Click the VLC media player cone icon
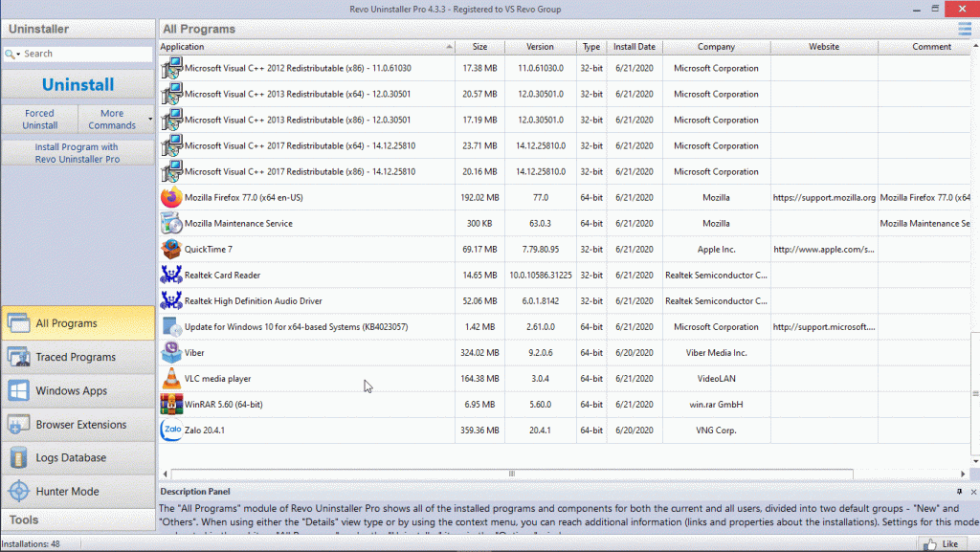 (171, 379)
